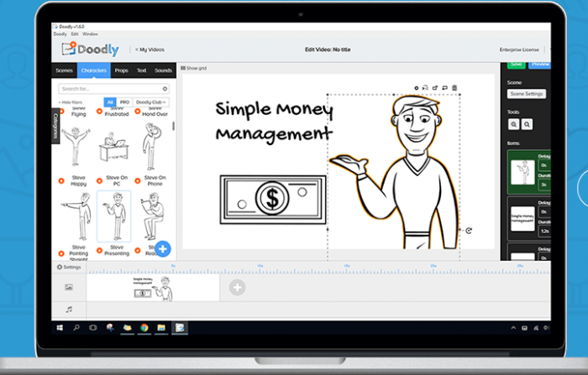
Task: Click the blue plus button in Characters panel
Action: (163, 248)
